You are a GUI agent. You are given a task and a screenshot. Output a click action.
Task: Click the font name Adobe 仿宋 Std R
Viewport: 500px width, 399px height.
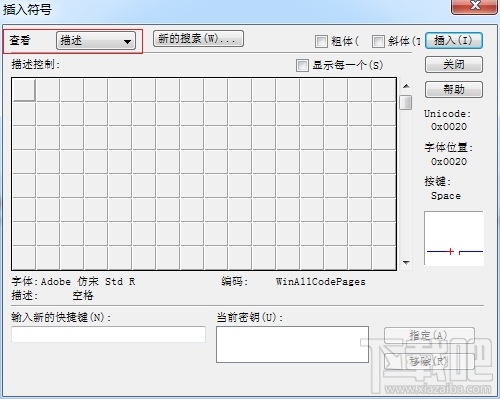coord(88,282)
